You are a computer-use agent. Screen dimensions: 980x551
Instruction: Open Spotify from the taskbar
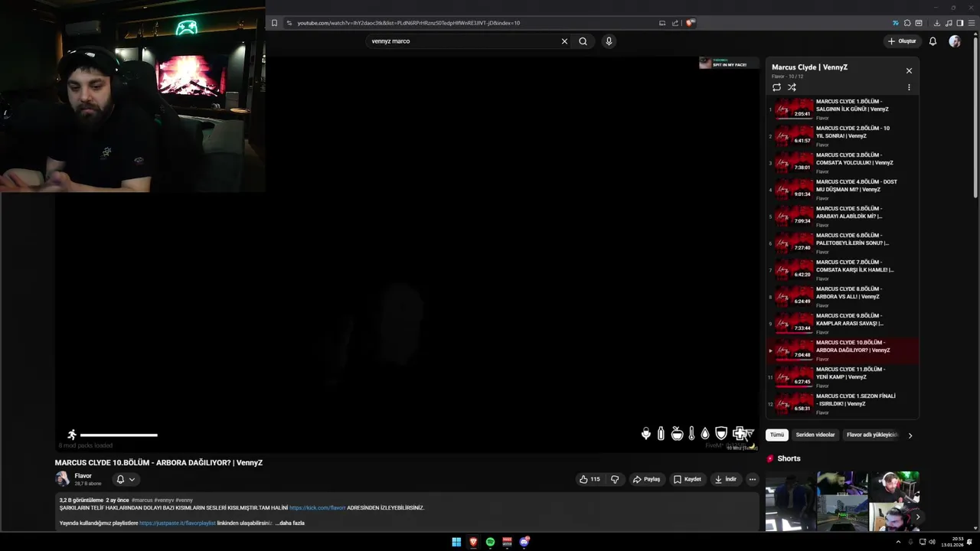coord(490,542)
